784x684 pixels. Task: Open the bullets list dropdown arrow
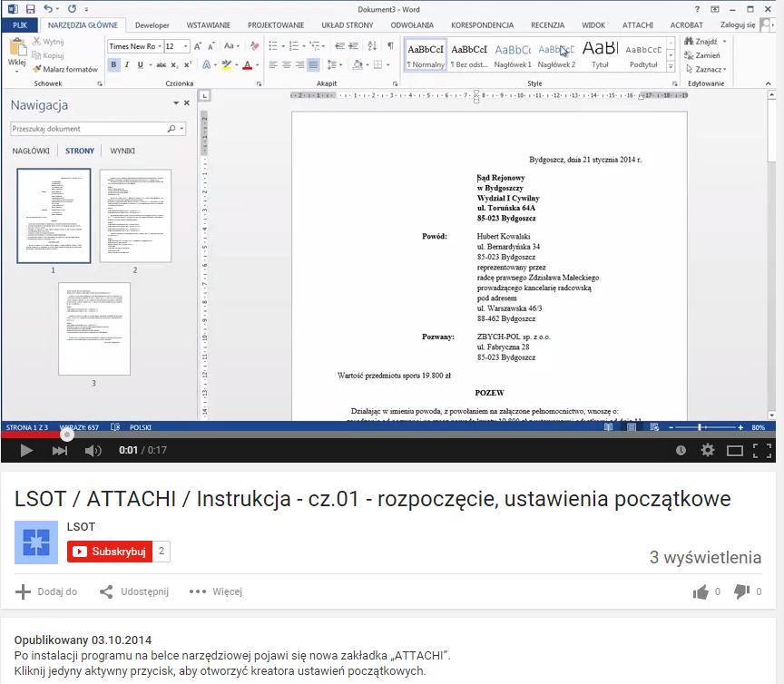click(x=283, y=46)
